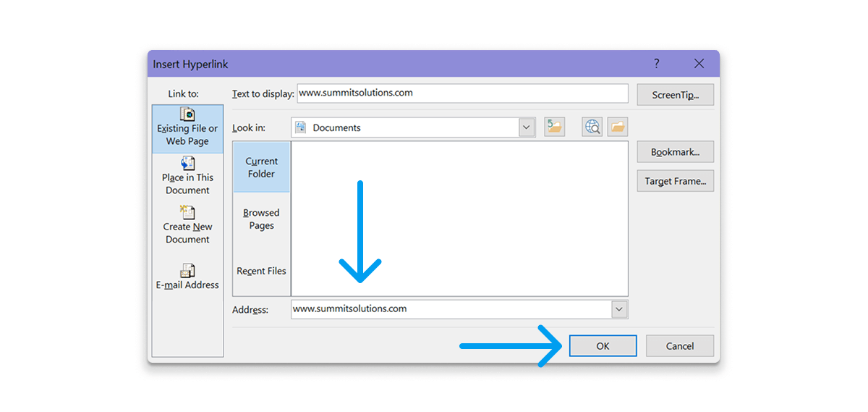The height and width of the screenshot is (412, 868).
Task: Switch to Browsed Pages
Action: click(261, 219)
